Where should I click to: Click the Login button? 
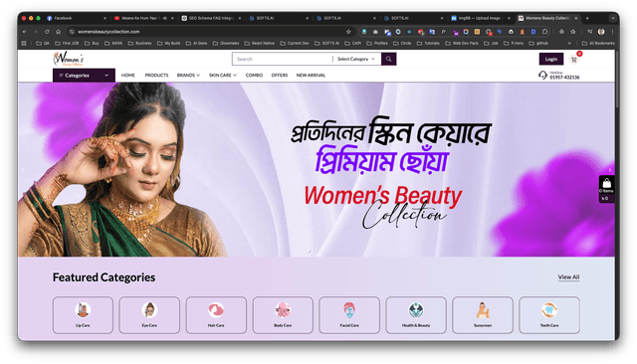[550, 59]
